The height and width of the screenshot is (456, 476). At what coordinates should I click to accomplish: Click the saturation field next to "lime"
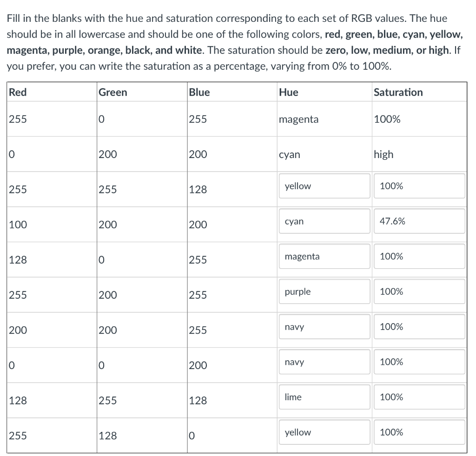point(419,397)
